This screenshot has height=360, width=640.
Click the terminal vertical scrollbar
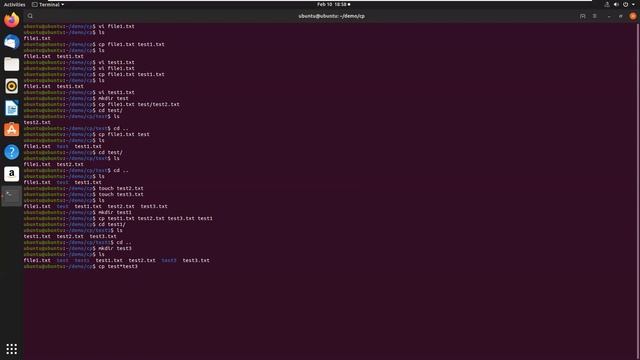point(638,191)
